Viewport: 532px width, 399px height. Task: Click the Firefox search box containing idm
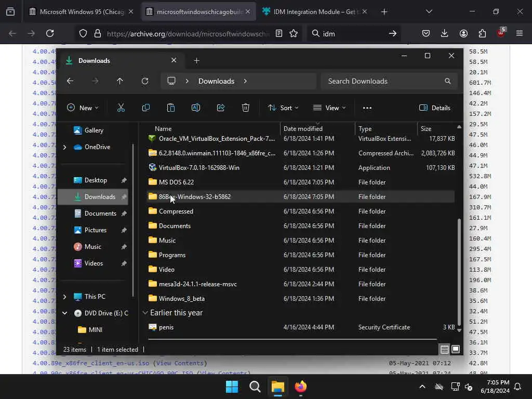click(x=354, y=33)
